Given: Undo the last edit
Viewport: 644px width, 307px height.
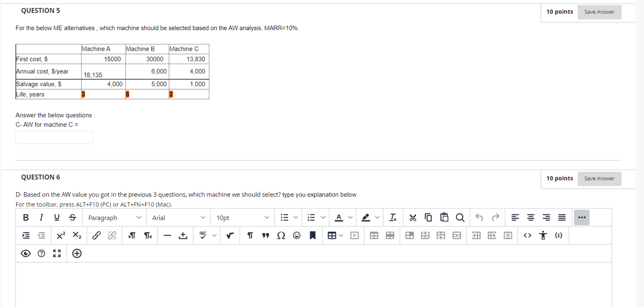Looking at the screenshot, I should 479,217.
